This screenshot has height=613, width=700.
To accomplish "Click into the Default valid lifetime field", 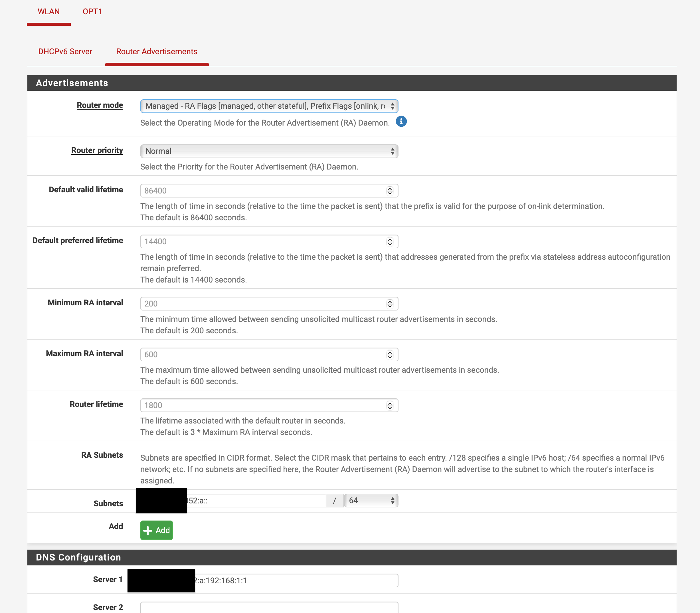I will tap(260, 191).
